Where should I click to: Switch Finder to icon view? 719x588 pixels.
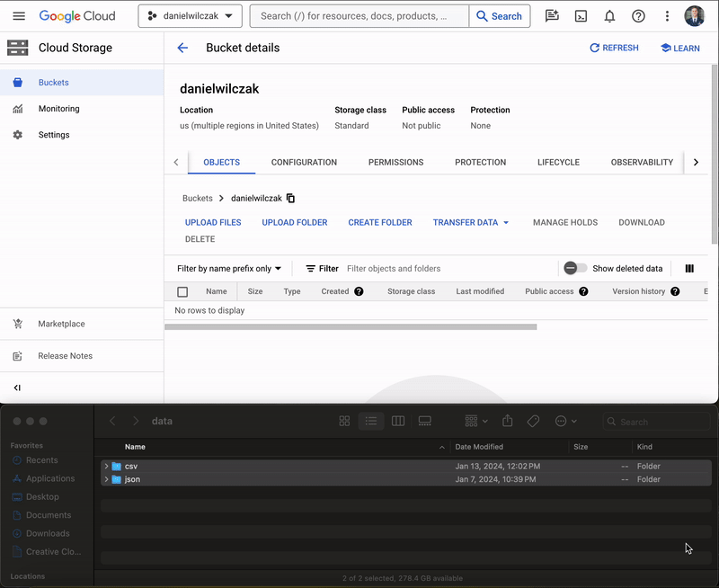tap(344, 421)
